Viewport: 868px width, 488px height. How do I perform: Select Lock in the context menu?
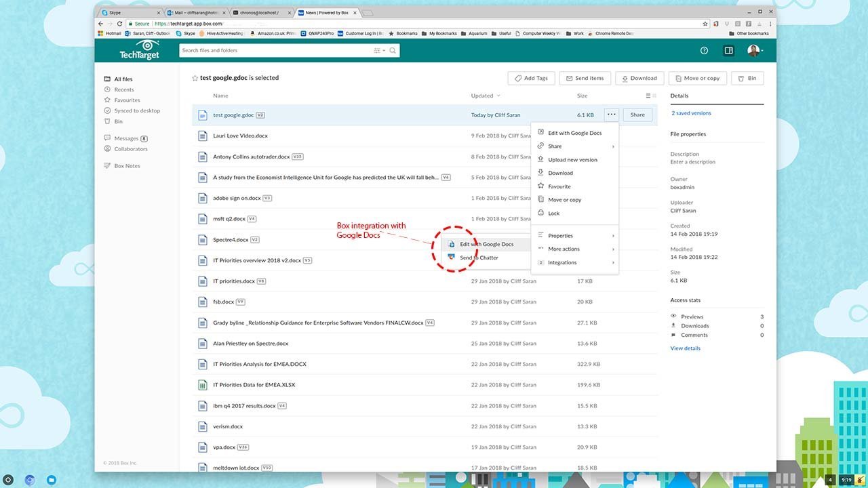coord(554,213)
